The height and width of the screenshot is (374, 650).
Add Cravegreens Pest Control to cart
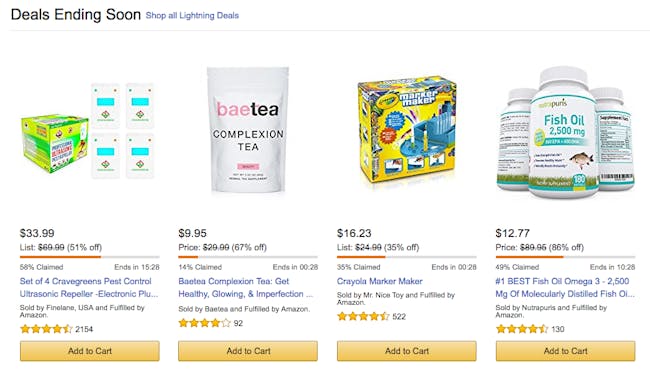coord(90,351)
